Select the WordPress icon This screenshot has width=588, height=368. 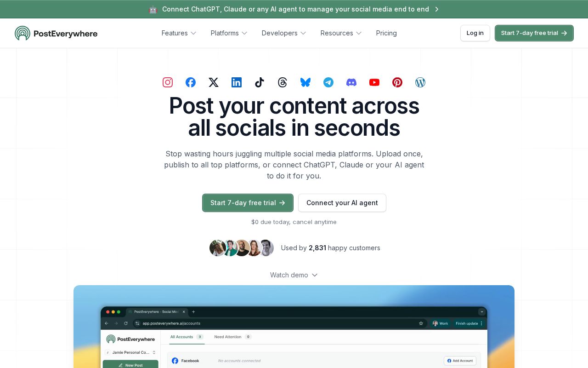coord(420,82)
